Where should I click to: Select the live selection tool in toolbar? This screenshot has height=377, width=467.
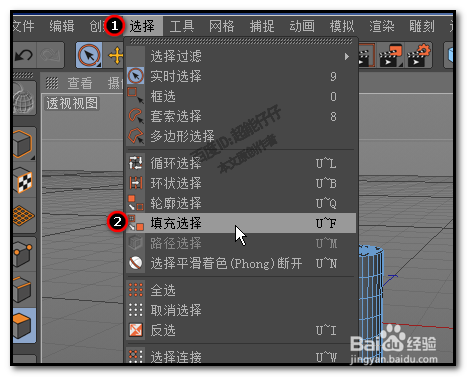pos(89,55)
